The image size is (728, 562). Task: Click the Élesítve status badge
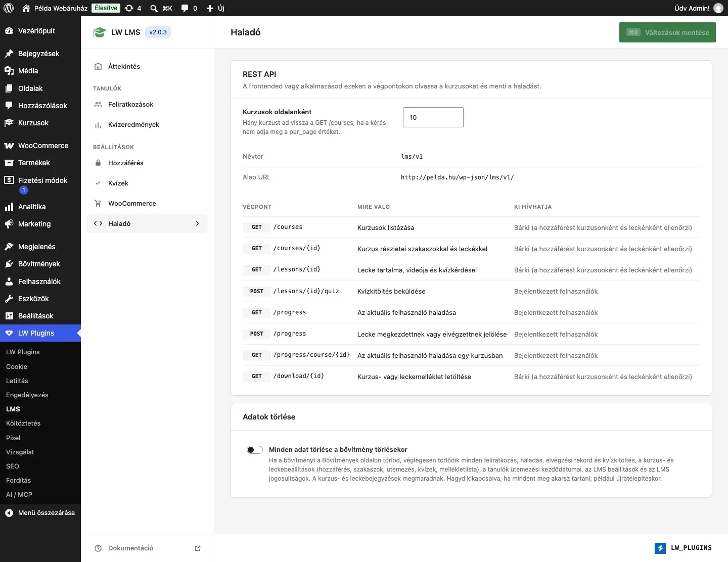(x=106, y=8)
